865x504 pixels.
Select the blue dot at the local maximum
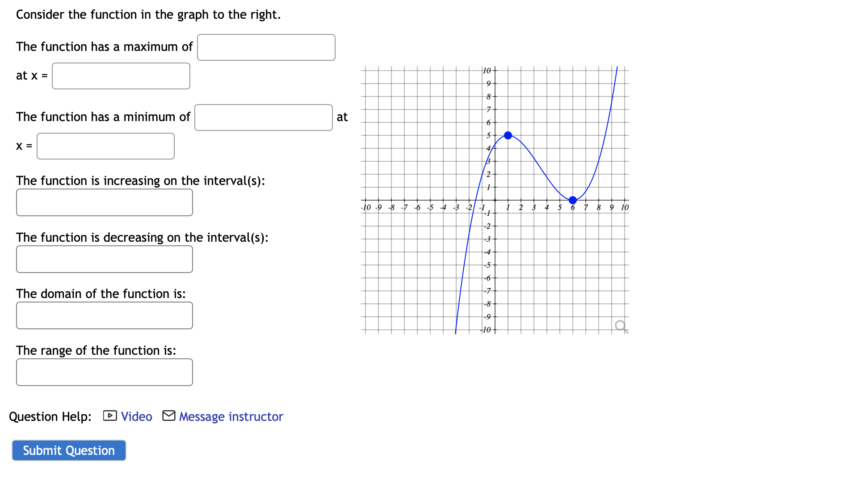(x=508, y=135)
